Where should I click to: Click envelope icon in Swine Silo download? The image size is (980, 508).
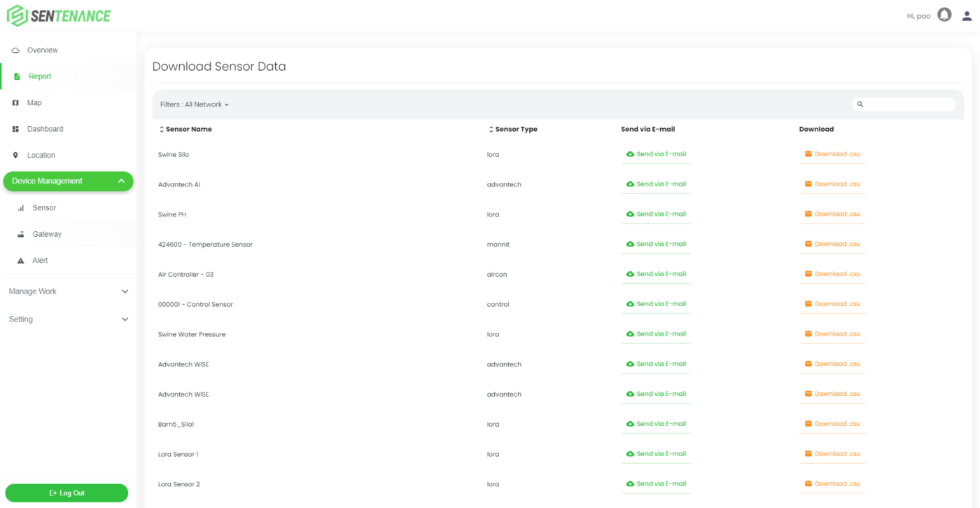[x=808, y=154]
